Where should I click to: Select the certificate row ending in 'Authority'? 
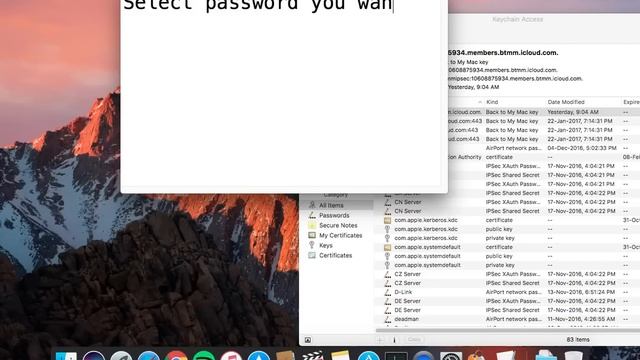pyautogui.click(x=544, y=157)
